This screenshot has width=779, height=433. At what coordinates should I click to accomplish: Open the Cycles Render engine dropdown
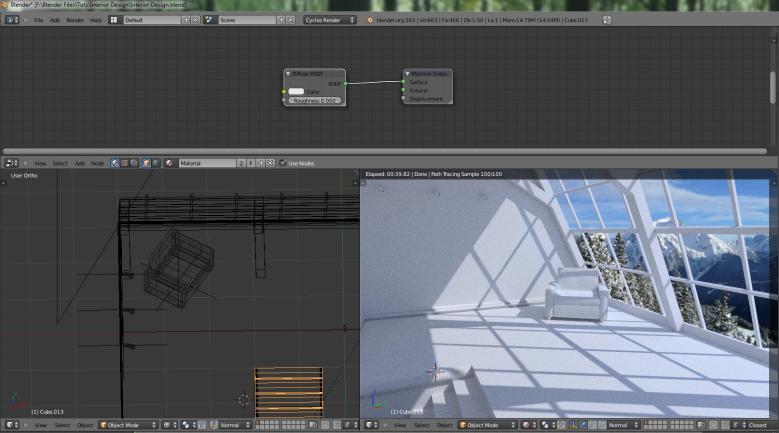click(329, 20)
